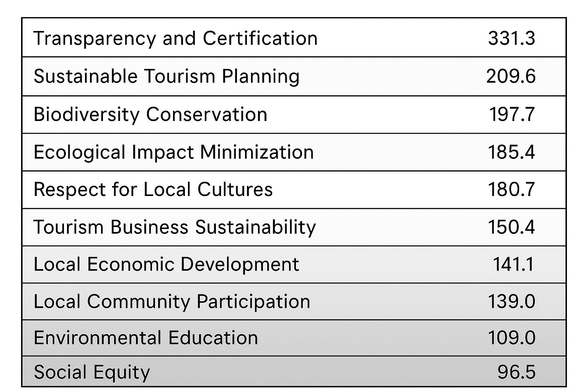Click the Sustainable Tourism Planning label
The width and height of the screenshot is (588, 392).
click(167, 76)
